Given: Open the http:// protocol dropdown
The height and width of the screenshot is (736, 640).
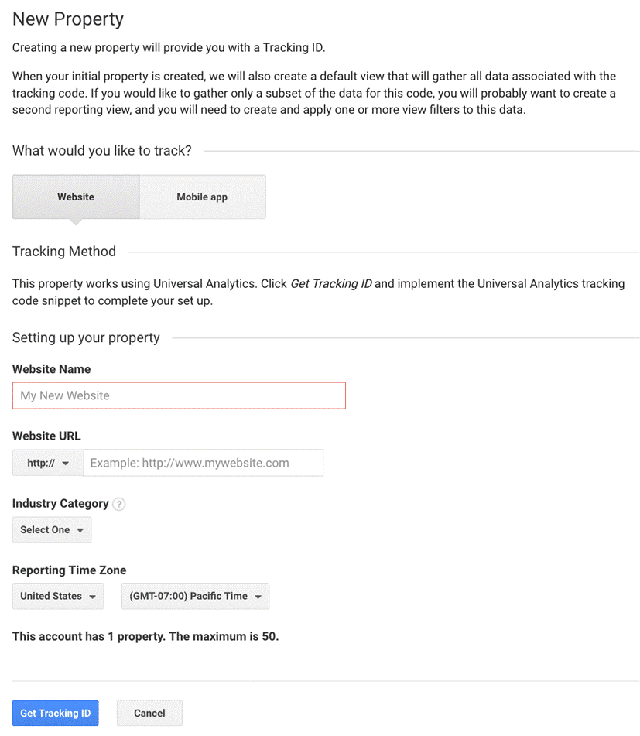Looking at the screenshot, I should pos(47,463).
